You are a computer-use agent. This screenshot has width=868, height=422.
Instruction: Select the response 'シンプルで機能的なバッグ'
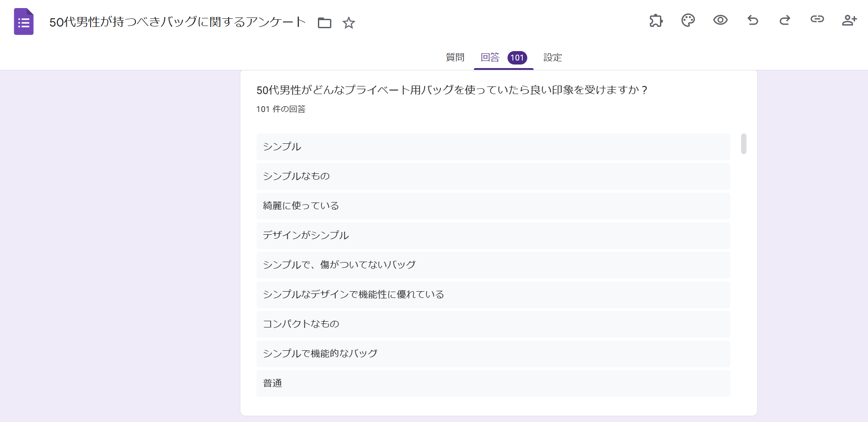pos(493,354)
